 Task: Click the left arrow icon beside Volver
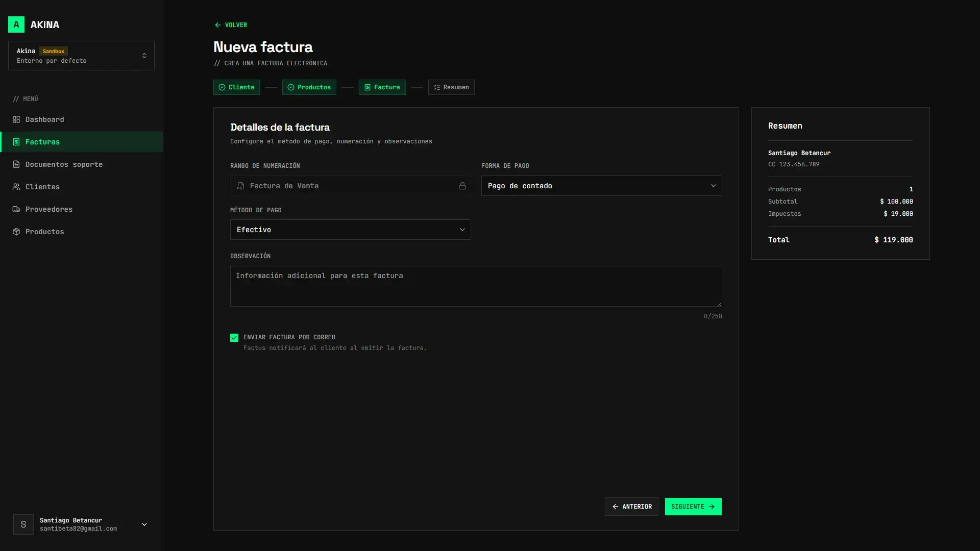pos(218,25)
